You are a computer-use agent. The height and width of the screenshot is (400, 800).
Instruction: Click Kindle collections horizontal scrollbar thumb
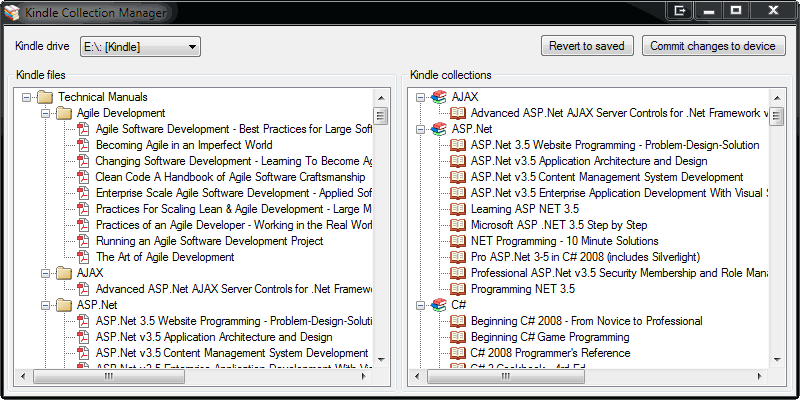[505, 377]
